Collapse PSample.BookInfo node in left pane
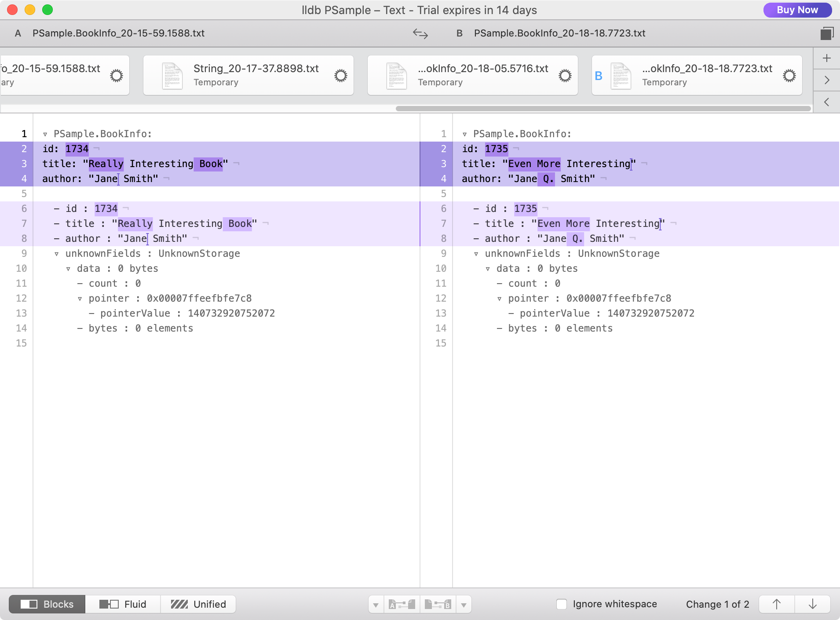 point(45,134)
